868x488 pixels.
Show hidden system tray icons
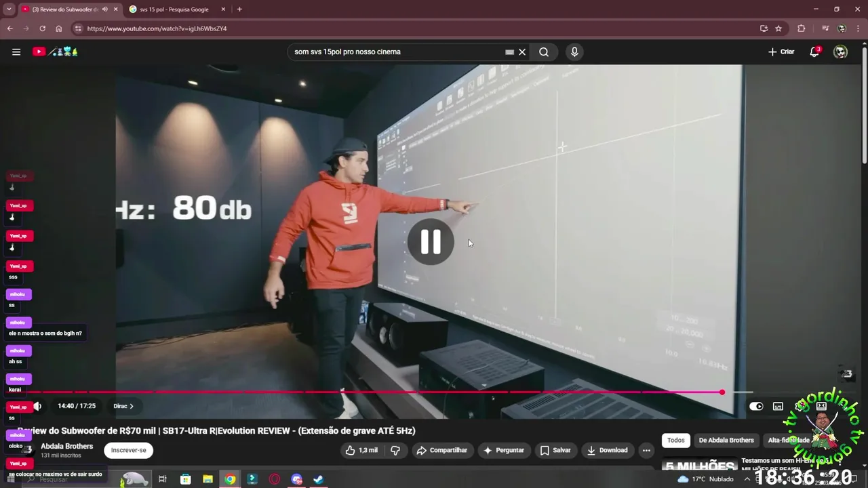pyautogui.click(x=747, y=479)
